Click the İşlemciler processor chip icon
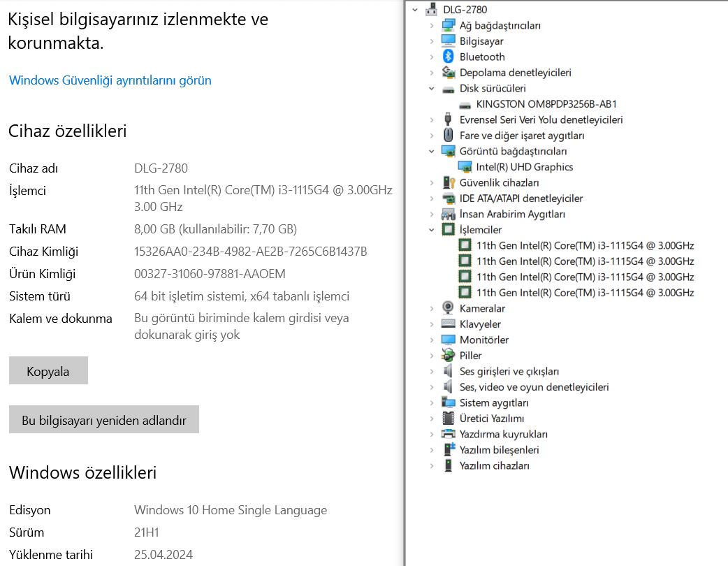The width and height of the screenshot is (728, 566). click(x=448, y=229)
